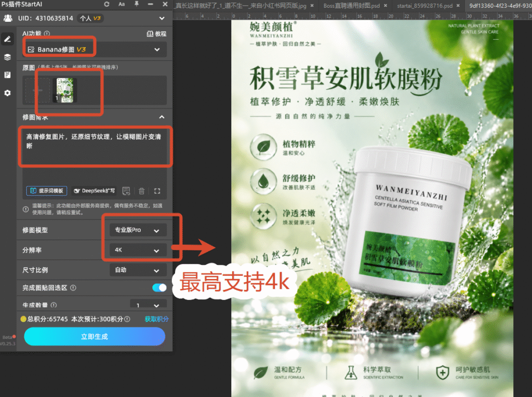532x397 pixels.
Task: Open the 教程 tutorial link
Action: [156, 34]
